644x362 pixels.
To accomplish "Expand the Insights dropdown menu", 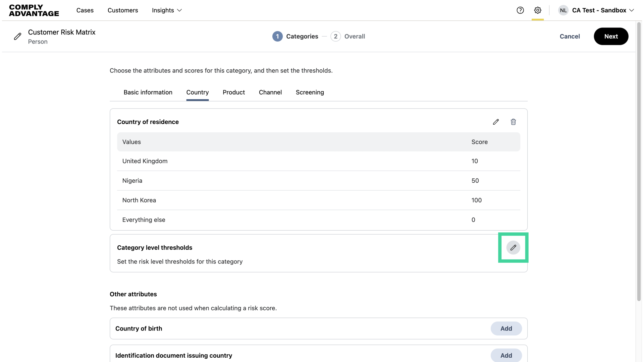I will pos(167,10).
